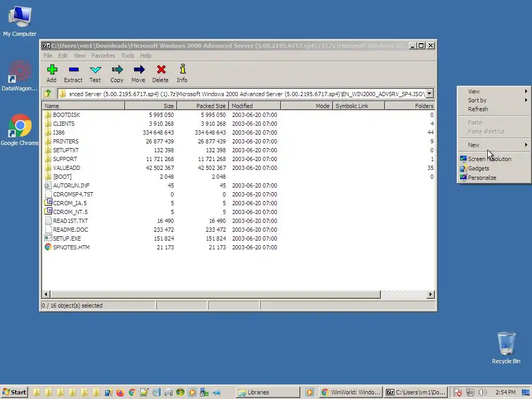
Task: Click the 7z icon in the title bar
Action: (x=46, y=46)
